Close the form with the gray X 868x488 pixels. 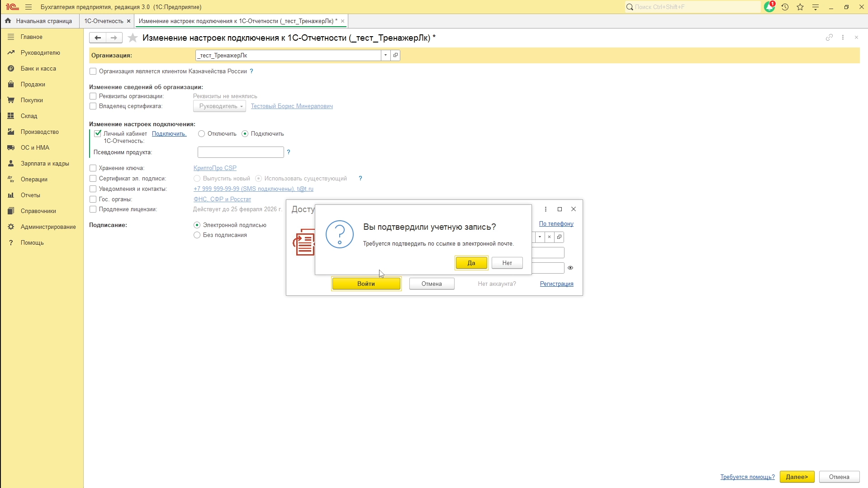(x=856, y=38)
